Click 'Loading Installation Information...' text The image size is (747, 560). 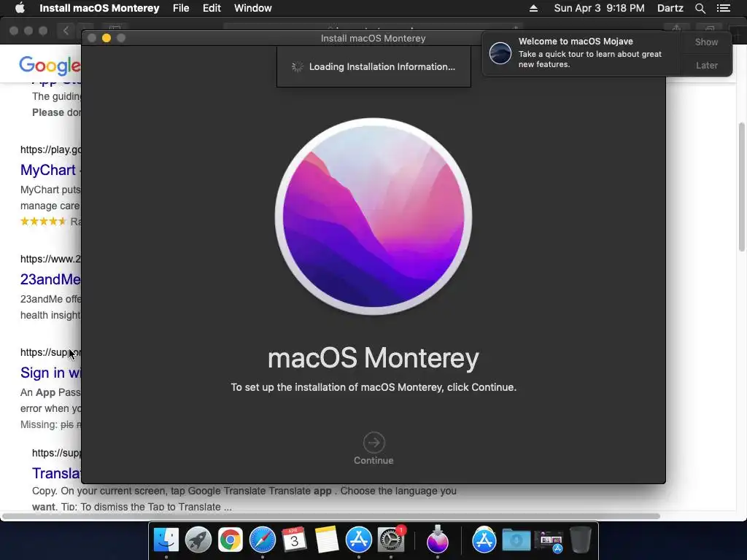pyautogui.click(x=382, y=66)
